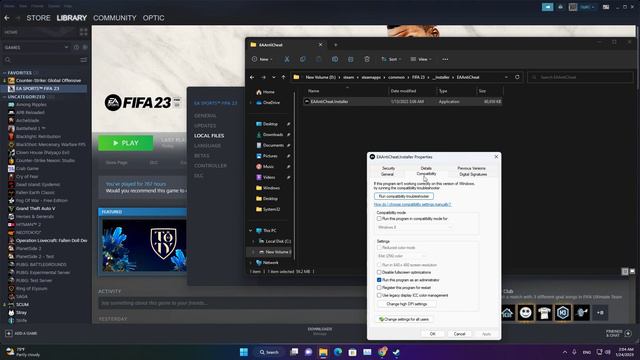Open Steam STORE section
This screenshot has height=360, width=640.
38,18
